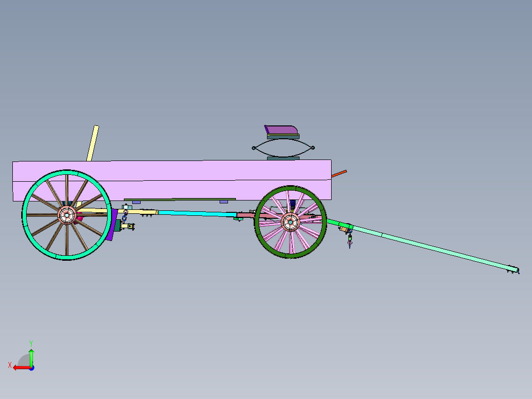Screen dimensions: 532x399
Task: Pick the right blue bracket under wagon box
Action: [224, 201]
